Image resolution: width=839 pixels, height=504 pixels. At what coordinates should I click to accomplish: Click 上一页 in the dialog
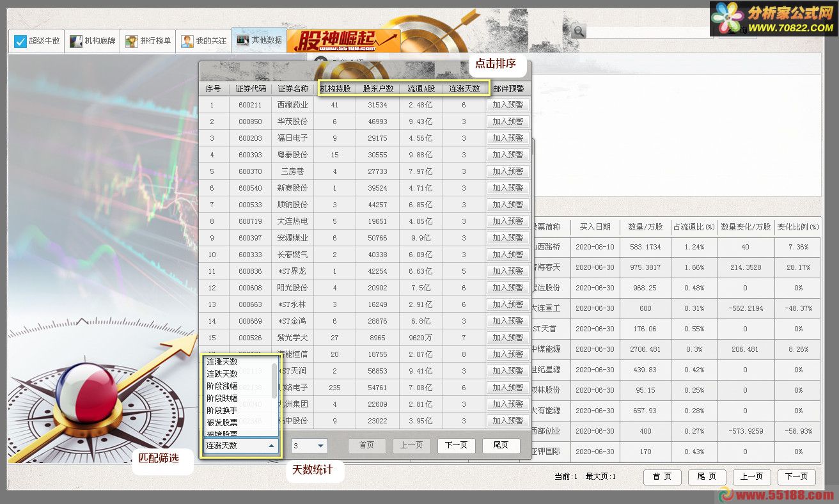[411, 445]
